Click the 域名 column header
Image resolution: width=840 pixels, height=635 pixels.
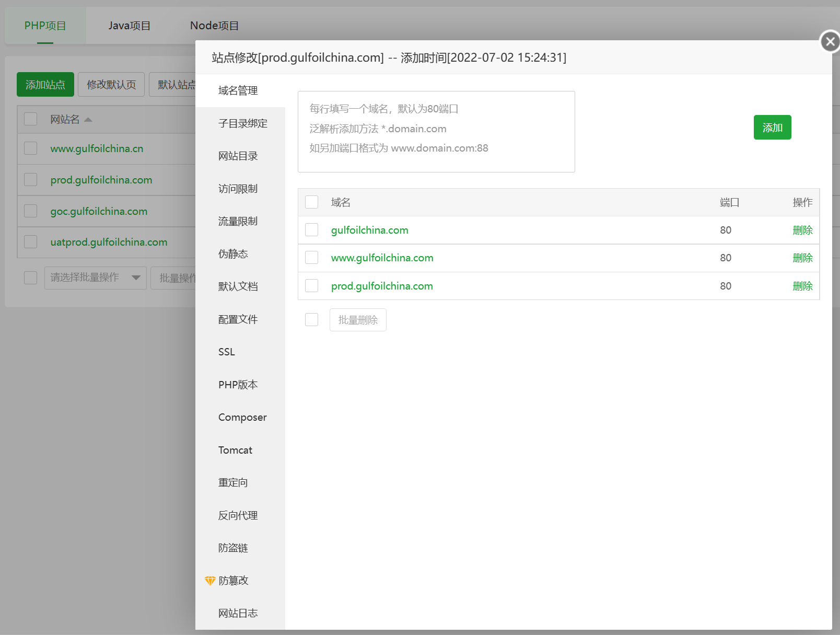[x=341, y=202]
